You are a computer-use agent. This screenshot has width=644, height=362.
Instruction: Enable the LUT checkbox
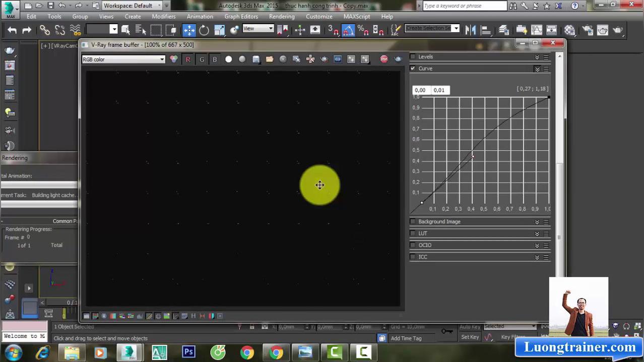coord(413,233)
